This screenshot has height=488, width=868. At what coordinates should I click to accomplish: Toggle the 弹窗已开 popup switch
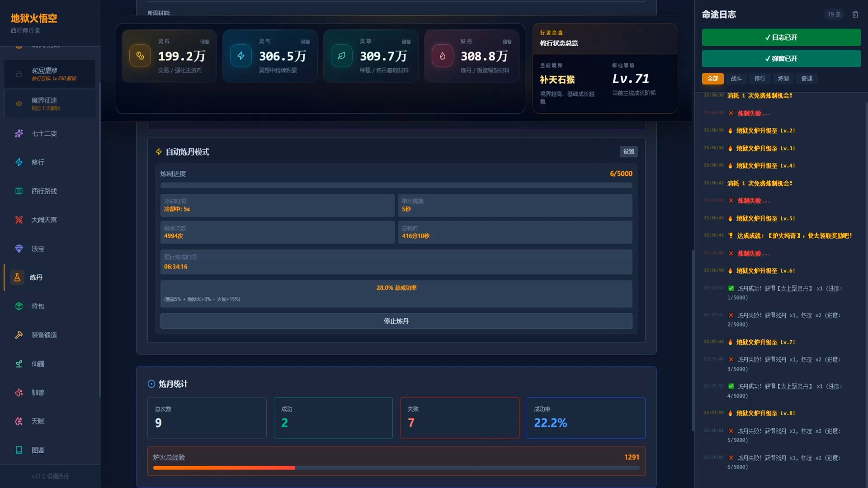[x=781, y=59]
